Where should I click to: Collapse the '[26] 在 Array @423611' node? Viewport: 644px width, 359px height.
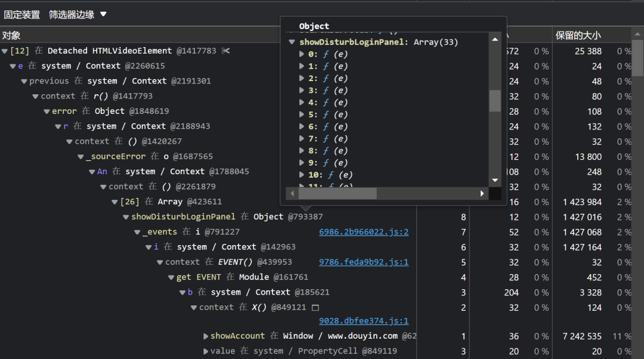click(114, 202)
